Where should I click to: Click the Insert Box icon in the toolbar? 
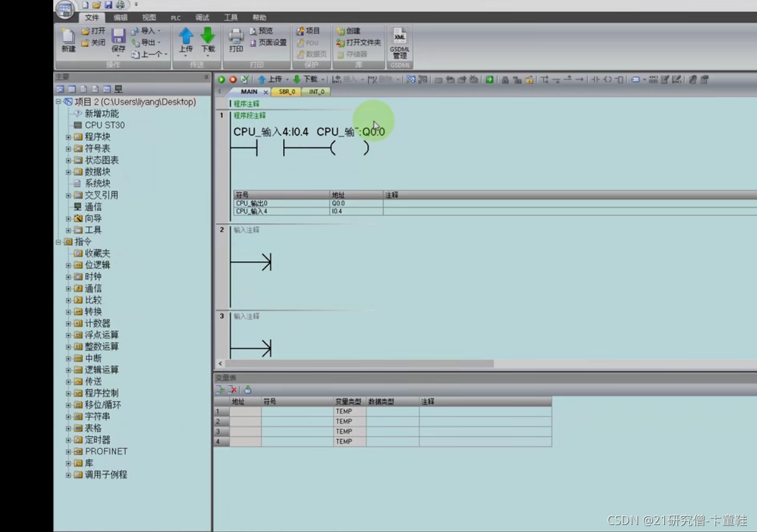(x=619, y=80)
